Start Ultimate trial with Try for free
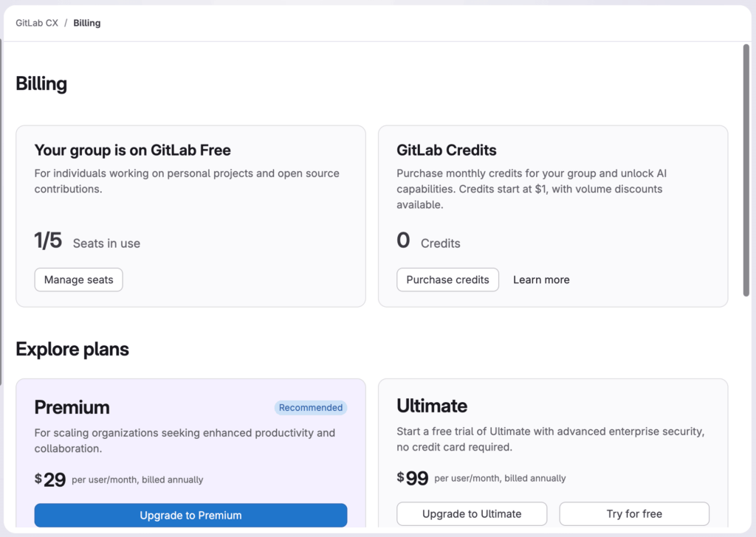Image resolution: width=756 pixels, height=537 pixels. point(634,513)
